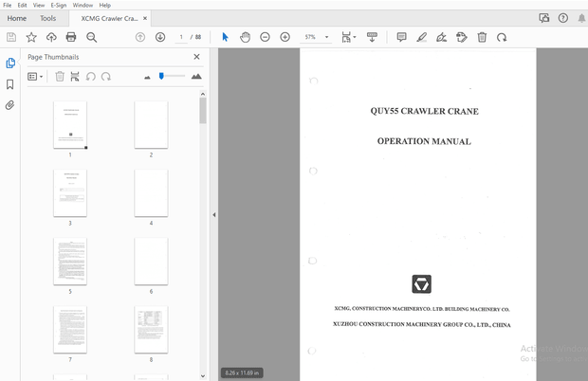The height and width of the screenshot is (381, 588).
Task: Click thumbnail scrollbar up arrow
Action: click(x=203, y=94)
